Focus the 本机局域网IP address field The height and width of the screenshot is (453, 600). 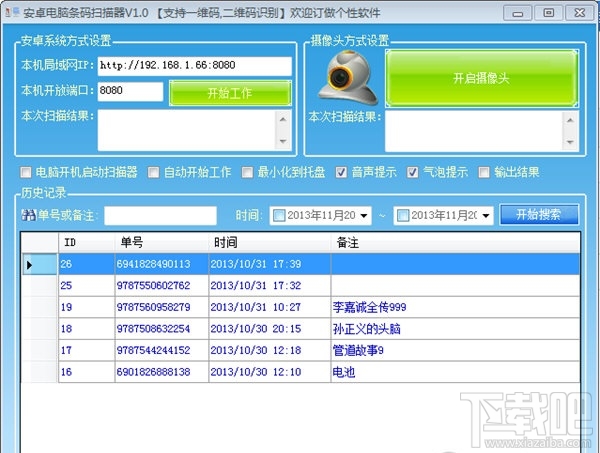click(x=194, y=66)
